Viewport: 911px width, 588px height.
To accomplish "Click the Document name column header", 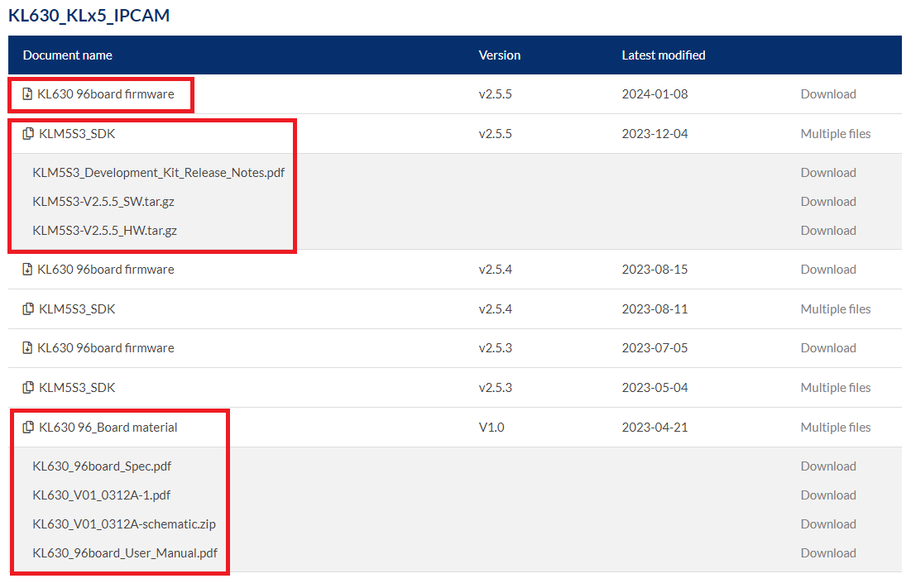I will pyautogui.click(x=67, y=55).
